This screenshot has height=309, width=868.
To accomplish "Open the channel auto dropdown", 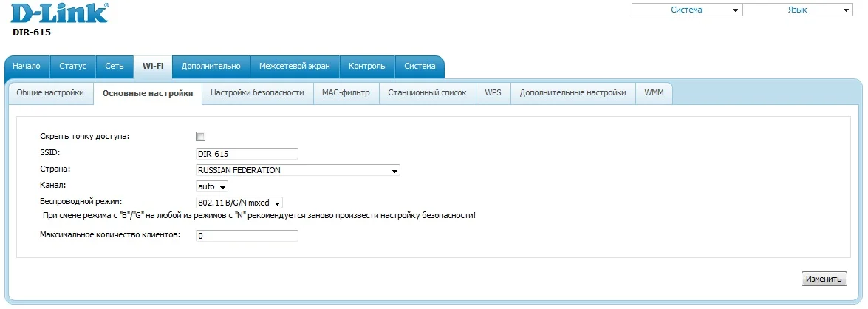I will pyautogui.click(x=211, y=186).
